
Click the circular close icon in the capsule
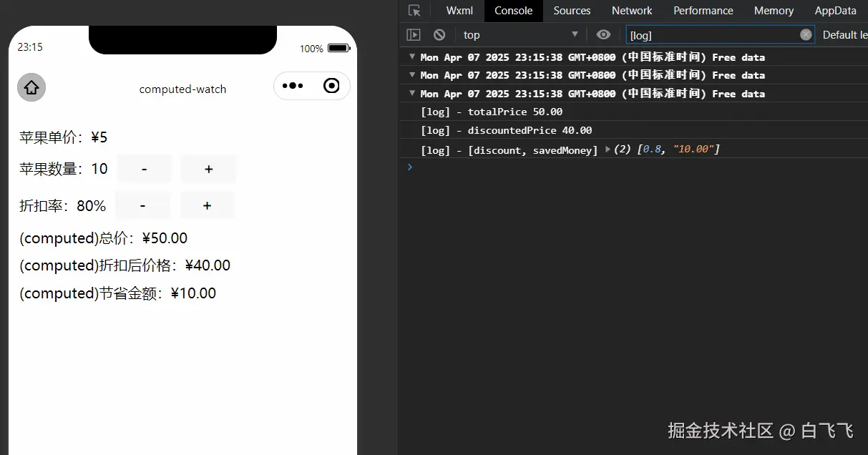pos(331,86)
